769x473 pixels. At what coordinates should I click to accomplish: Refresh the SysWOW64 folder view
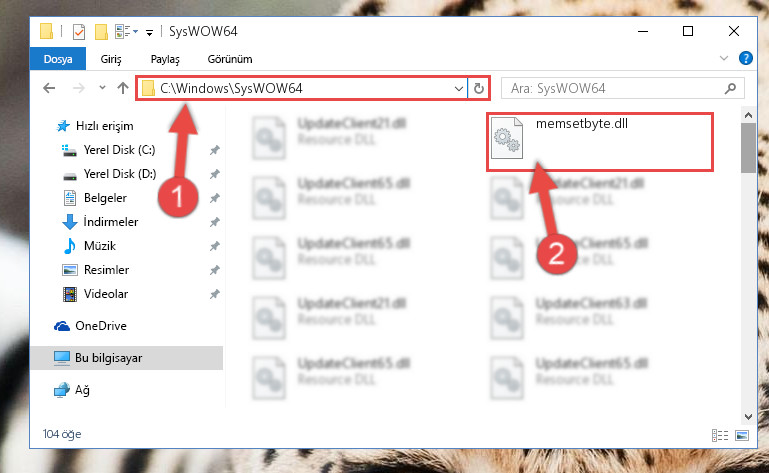point(479,88)
